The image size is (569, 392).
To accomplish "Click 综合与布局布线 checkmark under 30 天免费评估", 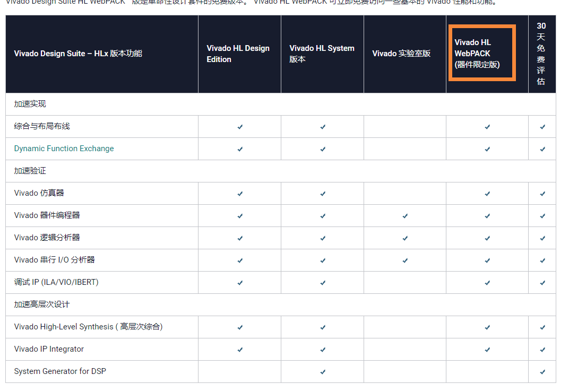I will (542, 127).
